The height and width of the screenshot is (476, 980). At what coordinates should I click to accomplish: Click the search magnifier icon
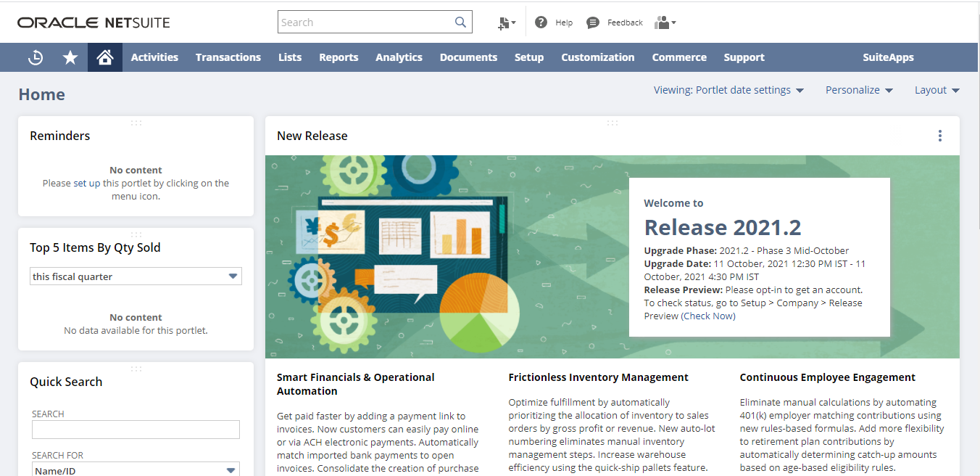460,22
